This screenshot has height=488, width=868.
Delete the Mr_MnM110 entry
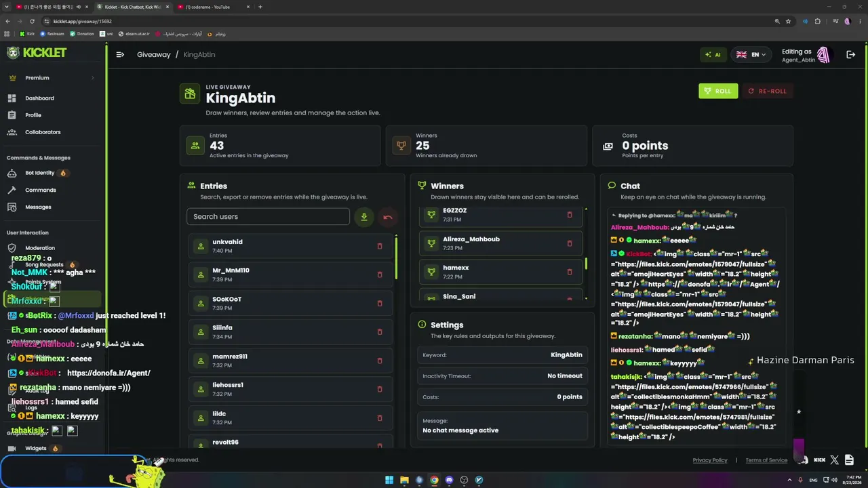(x=380, y=274)
